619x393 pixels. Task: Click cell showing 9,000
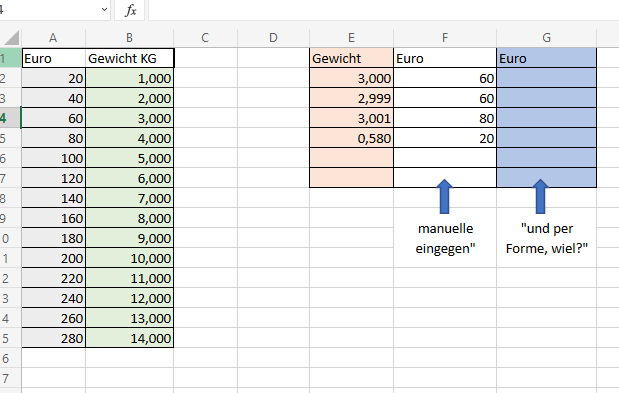[129, 238]
